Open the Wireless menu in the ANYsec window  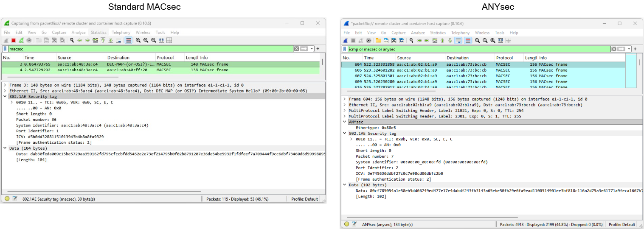point(482,33)
